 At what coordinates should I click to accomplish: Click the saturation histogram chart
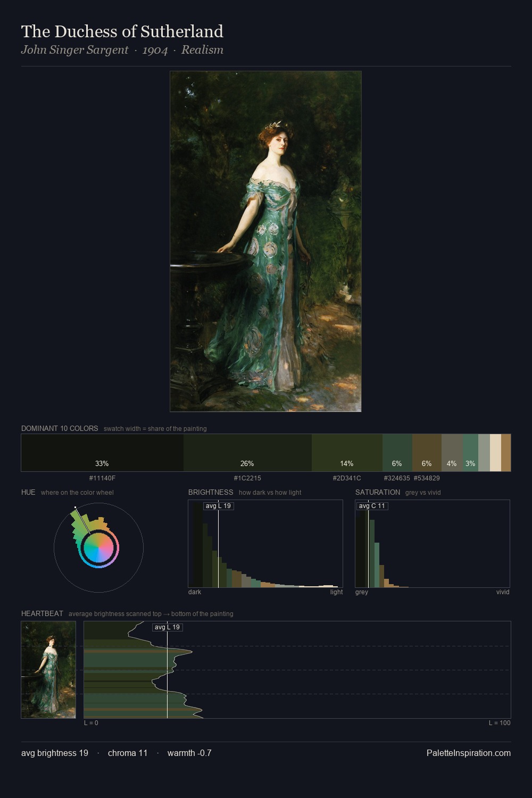pos(433,544)
